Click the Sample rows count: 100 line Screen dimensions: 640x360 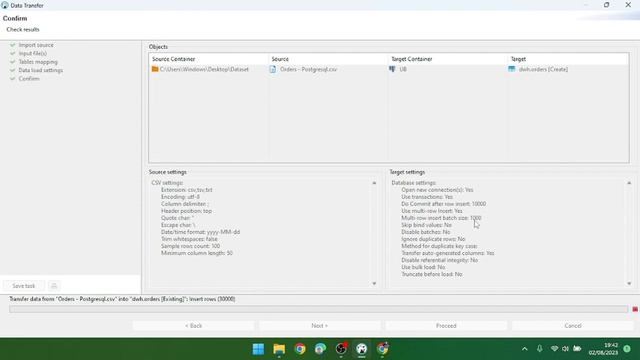tap(190, 246)
